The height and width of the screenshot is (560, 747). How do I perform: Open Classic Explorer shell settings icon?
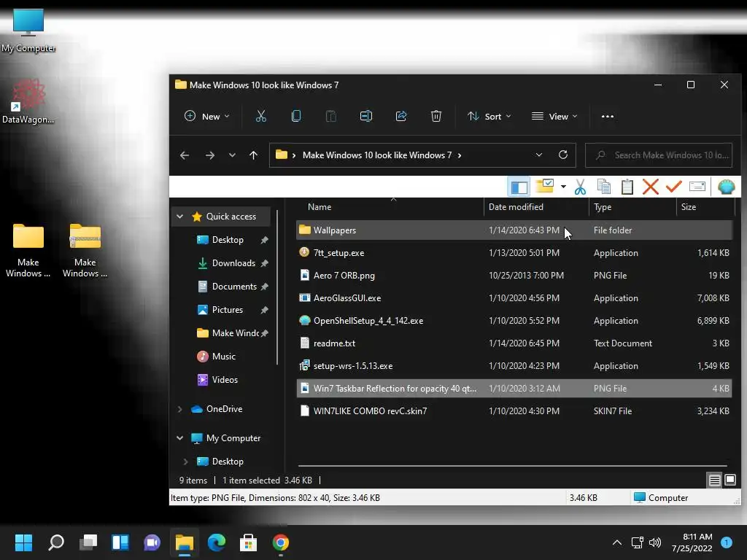pos(726,187)
